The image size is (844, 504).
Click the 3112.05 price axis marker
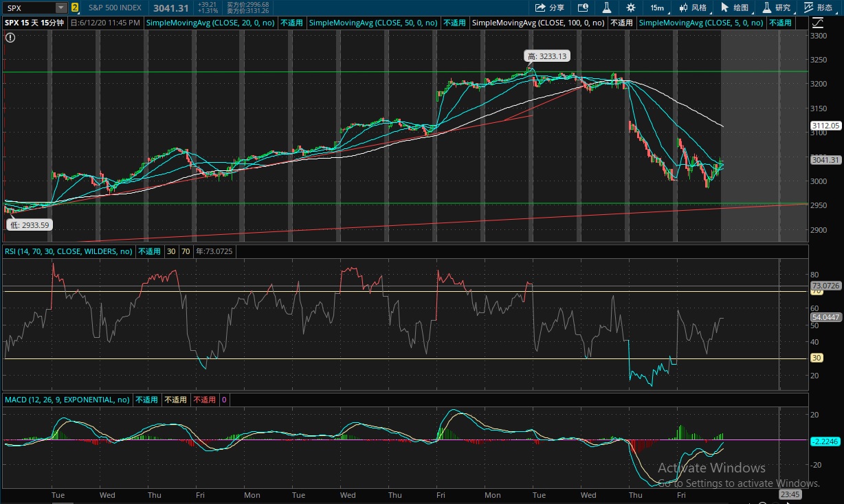[825, 126]
